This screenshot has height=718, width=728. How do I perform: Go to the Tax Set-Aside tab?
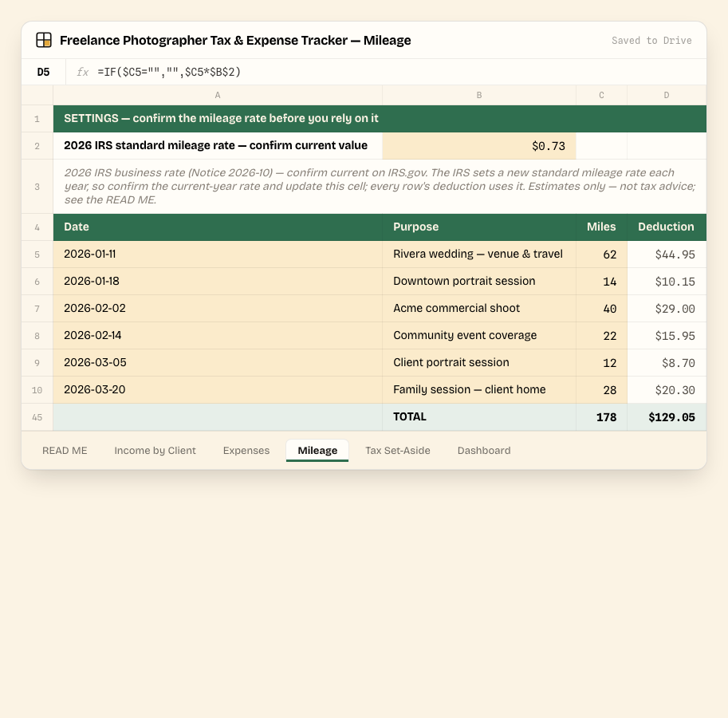coord(398,451)
